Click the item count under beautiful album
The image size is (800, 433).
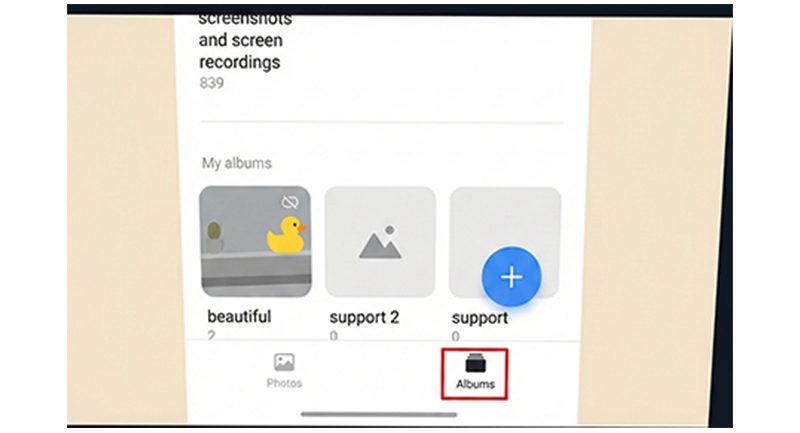click(212, 336)
